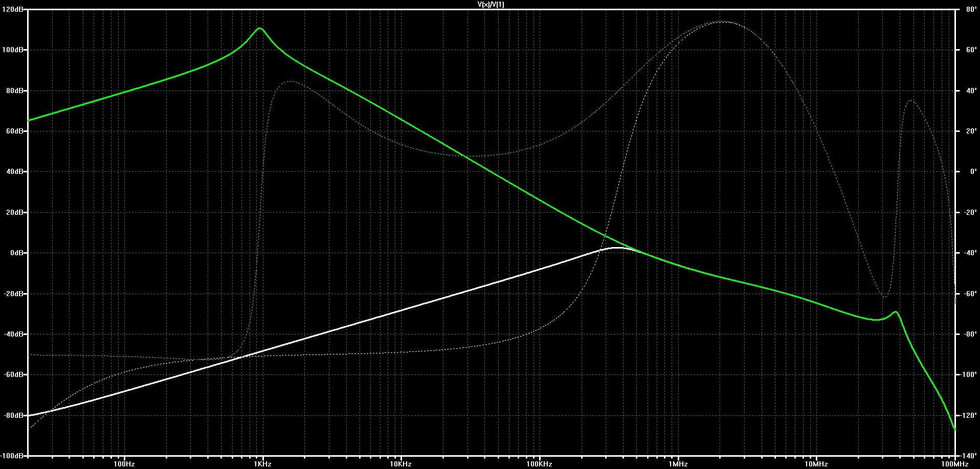Click the 1MHz frequency axis label
980x469 pixels.
[678, 464]
